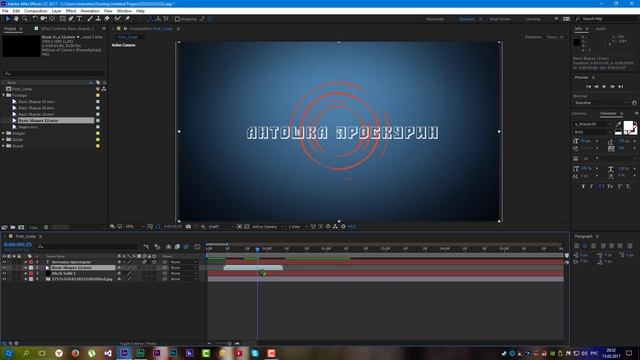The width and height of the screenshot is (640, 360).
Task: Select Basic Shapes 12.mov clip bar in timeline
Action: tap(253, 268)
